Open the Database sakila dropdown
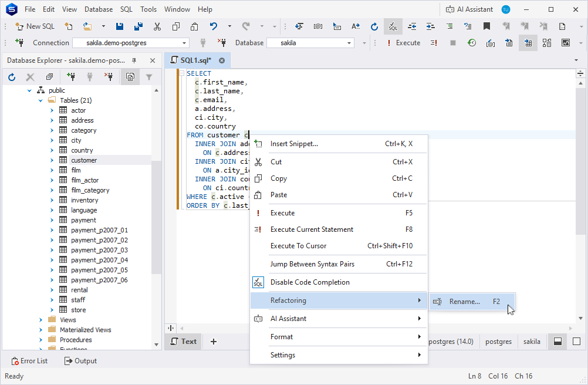Image resolution: width=588 pixels, height=385 pixels. coord(349,43)
